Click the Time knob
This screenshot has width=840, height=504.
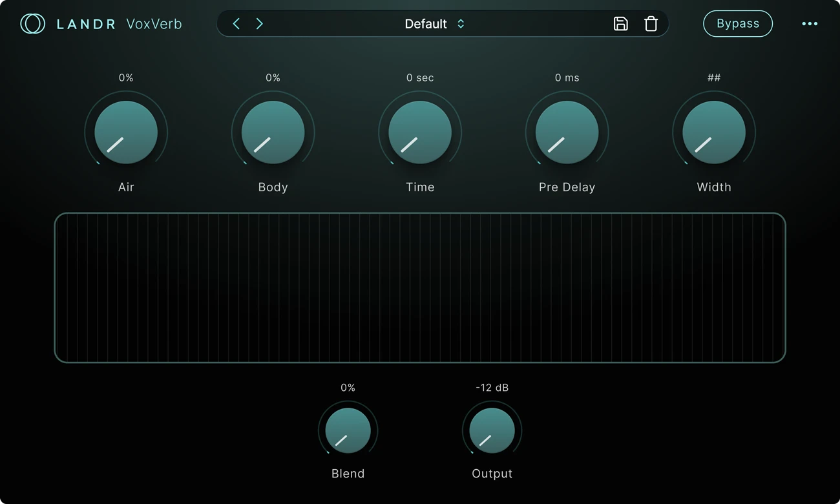tap(420, 132)
